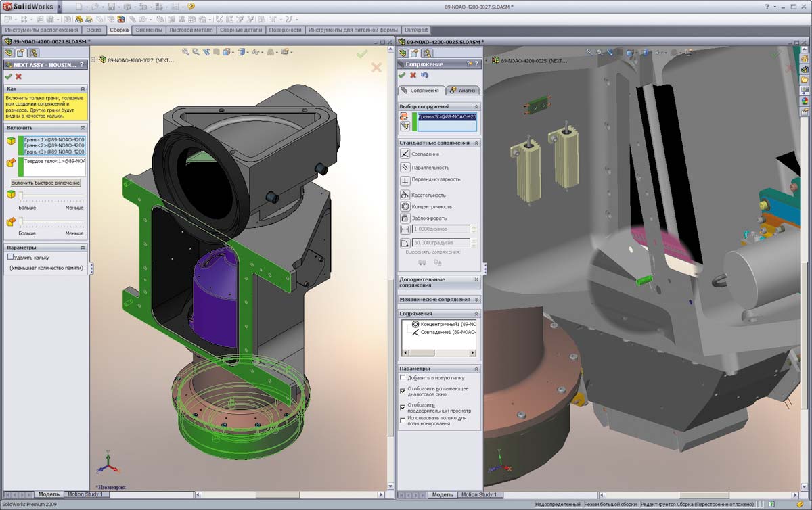Open the DimXpert ribbon tab
Image resolution: width=812 pixels, height=510 pixels.
[x=417, y=30]
